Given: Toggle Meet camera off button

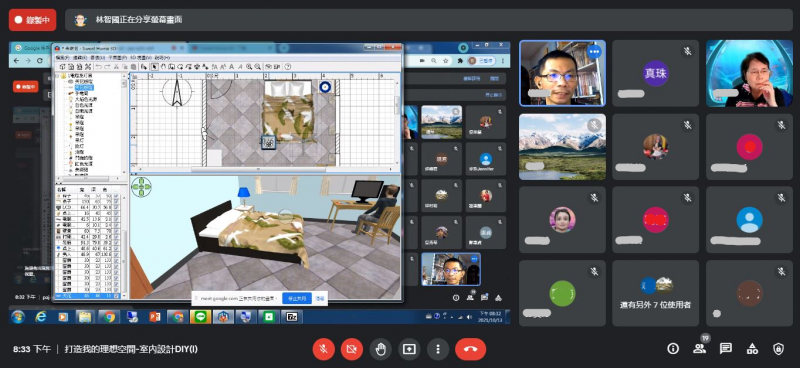Looking at the screenshot, I should point(352,349).
